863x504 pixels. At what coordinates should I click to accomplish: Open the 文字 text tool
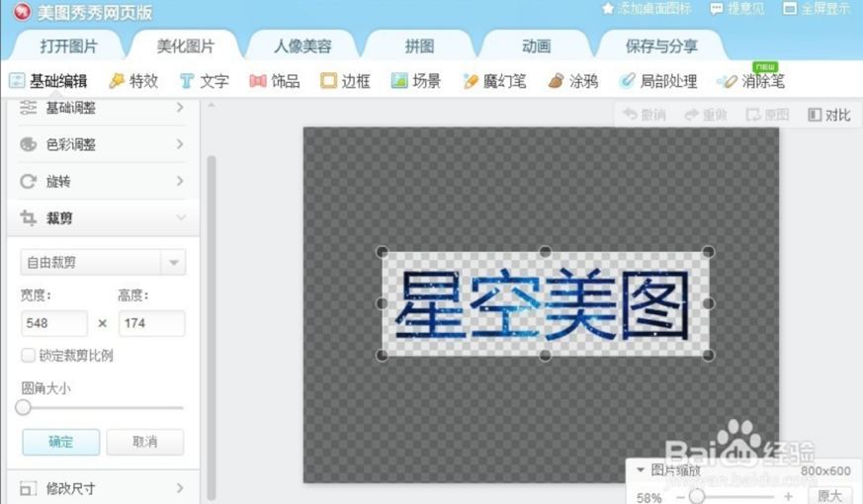pos(204,81)
